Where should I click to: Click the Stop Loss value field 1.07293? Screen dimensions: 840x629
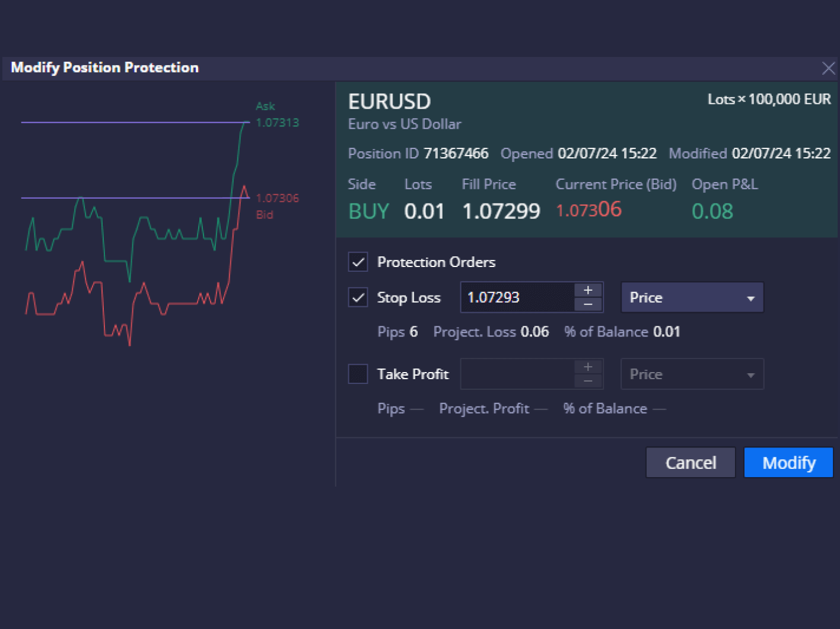[x=516, y=297]
